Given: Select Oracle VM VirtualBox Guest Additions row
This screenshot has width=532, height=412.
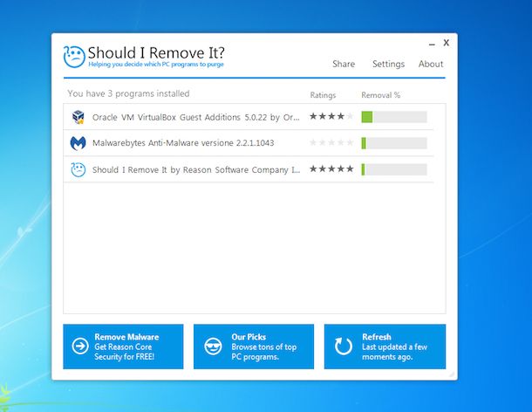Looking at the screenshot, I should click(x=249, y=117).
